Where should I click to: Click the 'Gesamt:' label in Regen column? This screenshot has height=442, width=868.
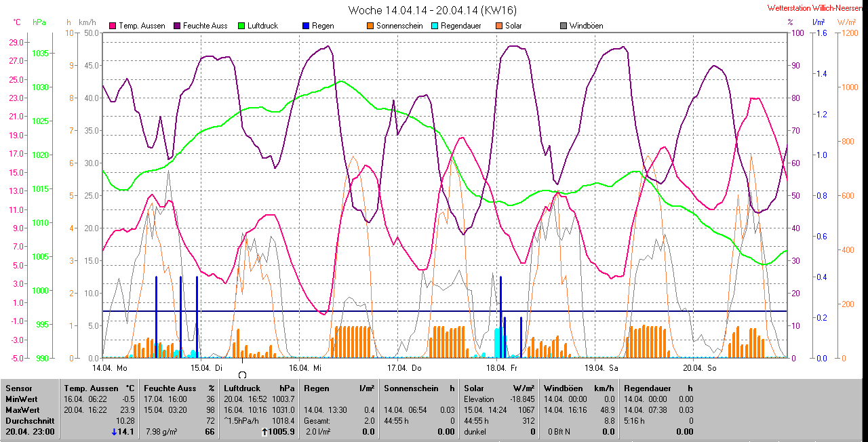[x=317, y=421]
